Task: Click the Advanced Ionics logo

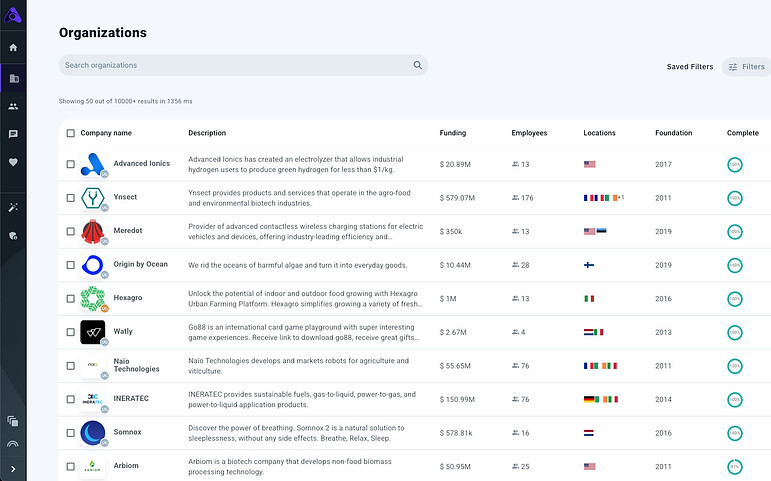Action: (93, 164)
